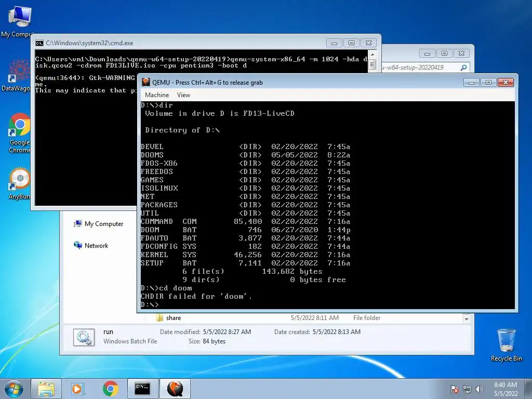
Task: Maximize the Explorer window
Action: coord(444,54)
